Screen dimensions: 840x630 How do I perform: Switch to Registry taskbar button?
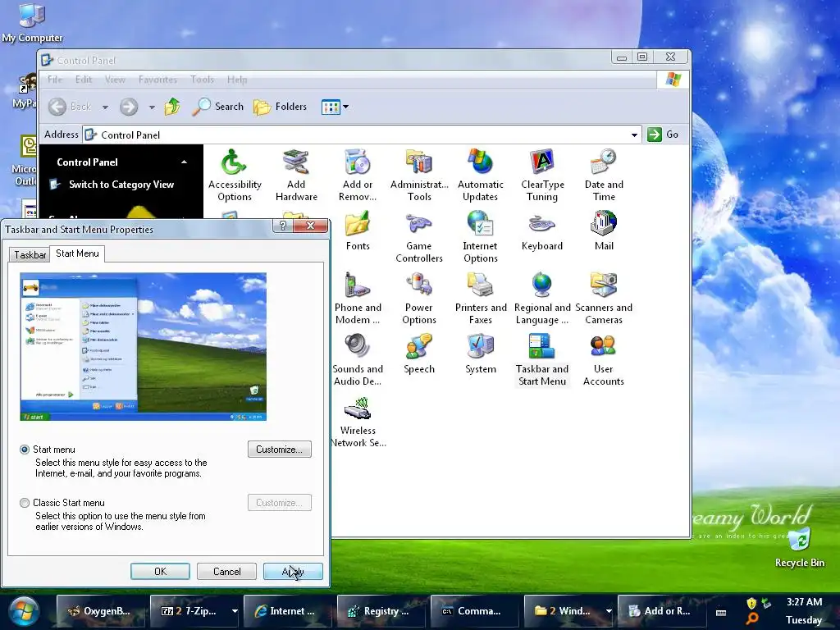pyautogui.click(x=381, y=610)
